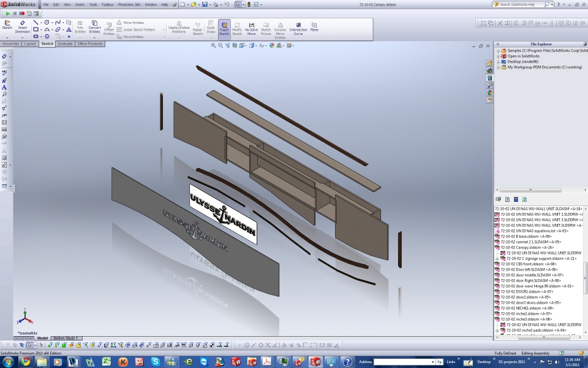Open the Tools menu

coord(93,4)
